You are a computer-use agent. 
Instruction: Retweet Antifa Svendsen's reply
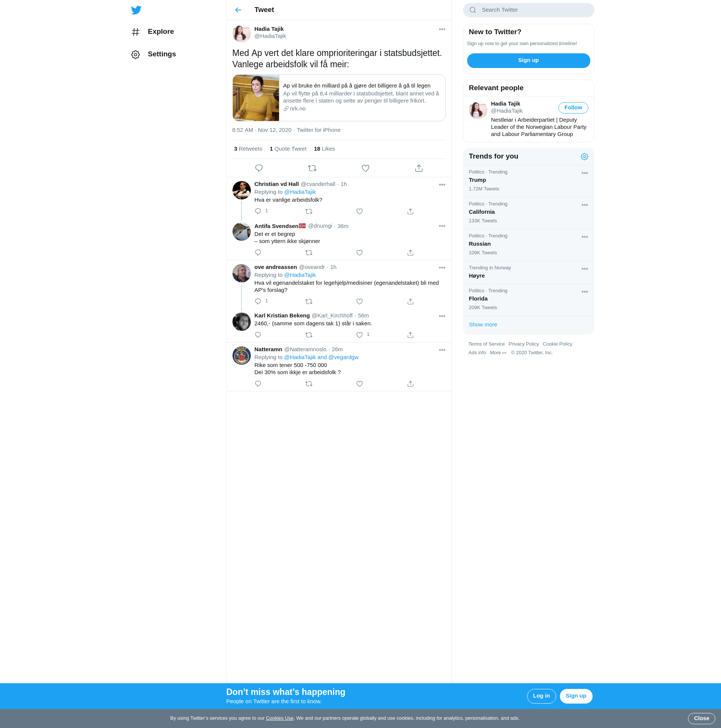pyautogui.click(x=309, y=253)
